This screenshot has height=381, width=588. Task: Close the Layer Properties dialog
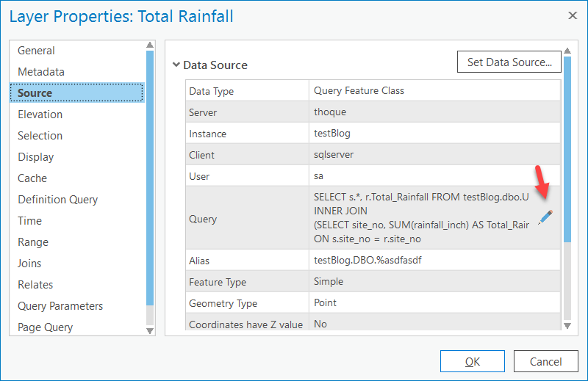(x=573, y=15)
